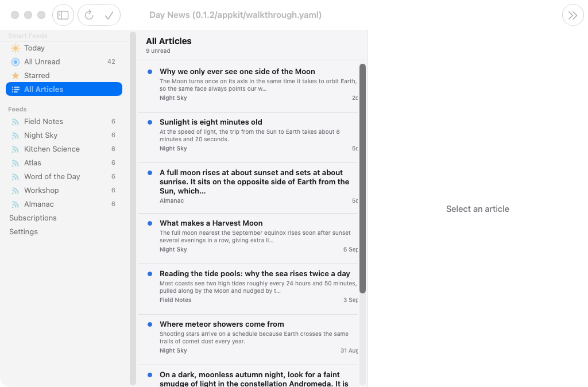Screen dimensions: 588x387
Task: Click the 6 Sep date on Harvest Moon article
Action: tap(350, 249)
